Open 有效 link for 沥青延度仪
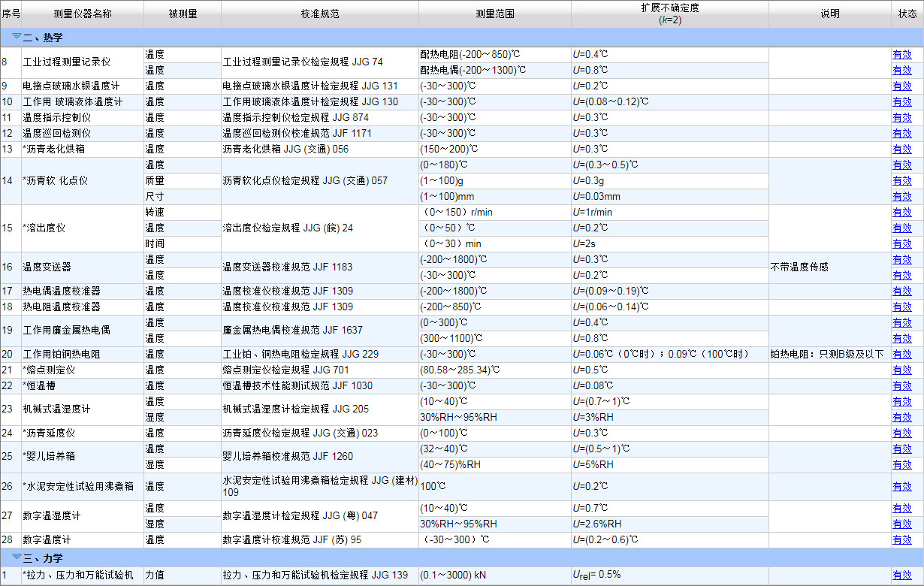 (x=901, y=433)
